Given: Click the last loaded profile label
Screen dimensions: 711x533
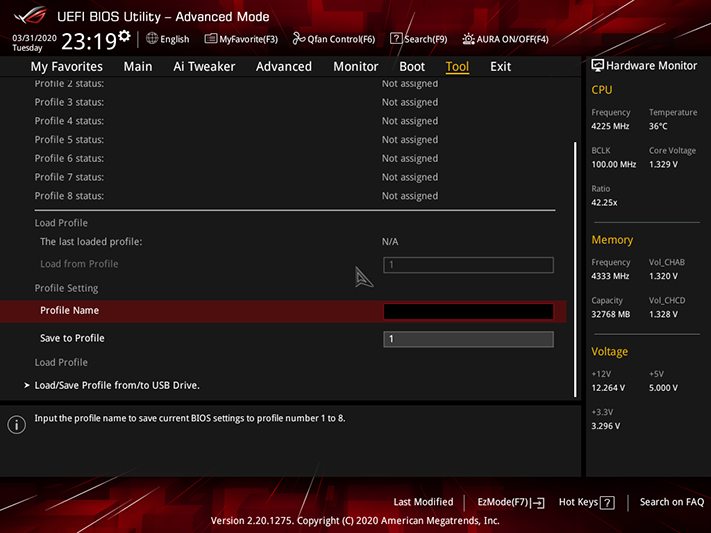Looking at the screenshot, I should pyautogui.click(x=91, y=241).
